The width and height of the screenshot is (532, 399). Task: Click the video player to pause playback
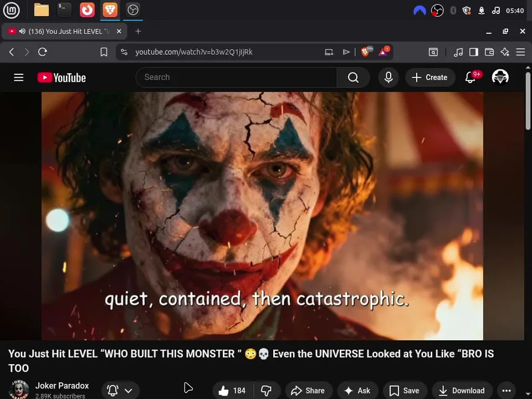point(262,216)
